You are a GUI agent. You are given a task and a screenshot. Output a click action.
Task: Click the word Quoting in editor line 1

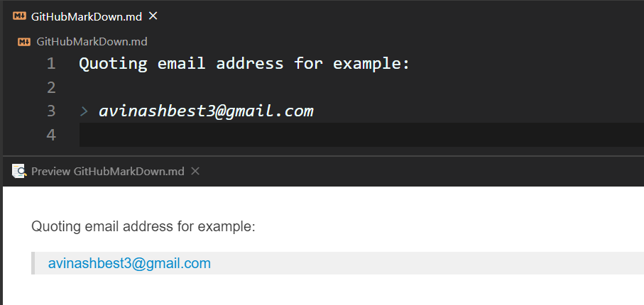pyautogui.click(x=113, y=64)
